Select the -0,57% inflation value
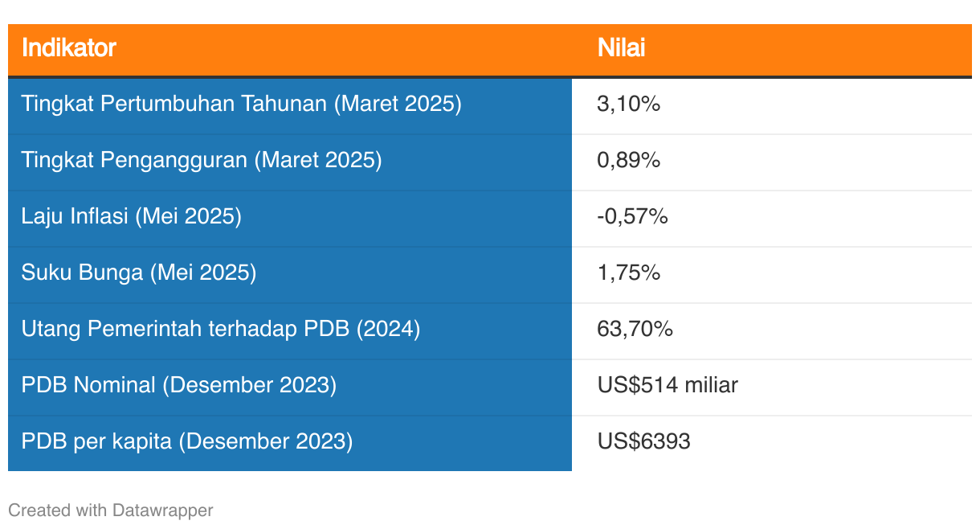This screenshot has height=529, width=980. tap(632, 216)
